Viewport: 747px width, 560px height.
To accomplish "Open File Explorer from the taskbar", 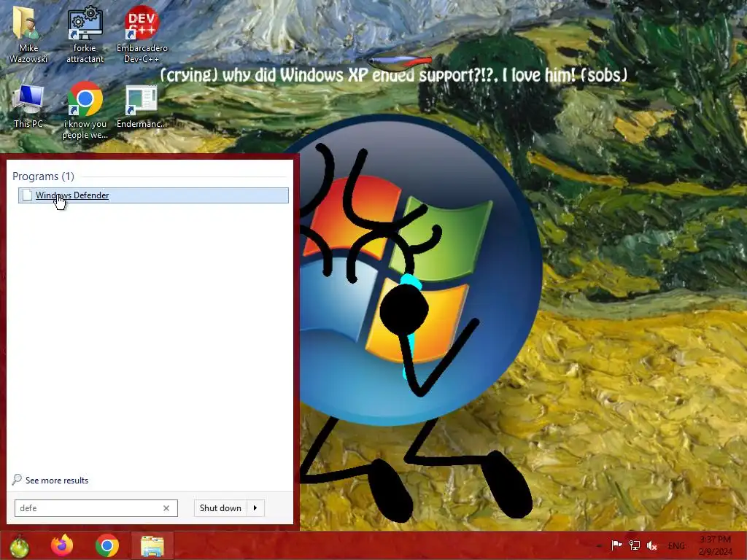I will tap(152, 545).
